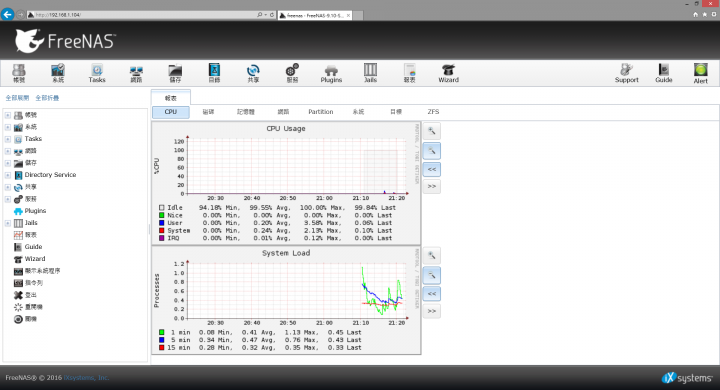The height and width of the screenshot is (390, 720).
Task: Refresh the page from the address bar
Action: (272, 15)
